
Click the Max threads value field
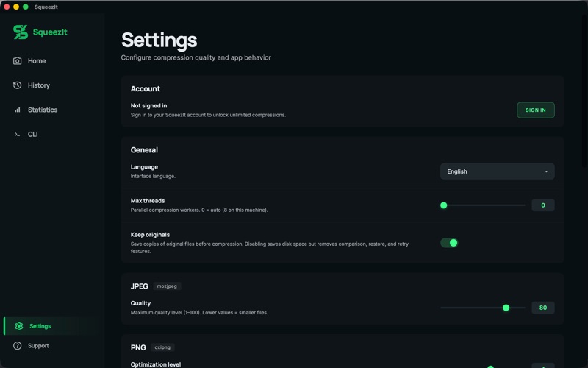click(543, 205)
